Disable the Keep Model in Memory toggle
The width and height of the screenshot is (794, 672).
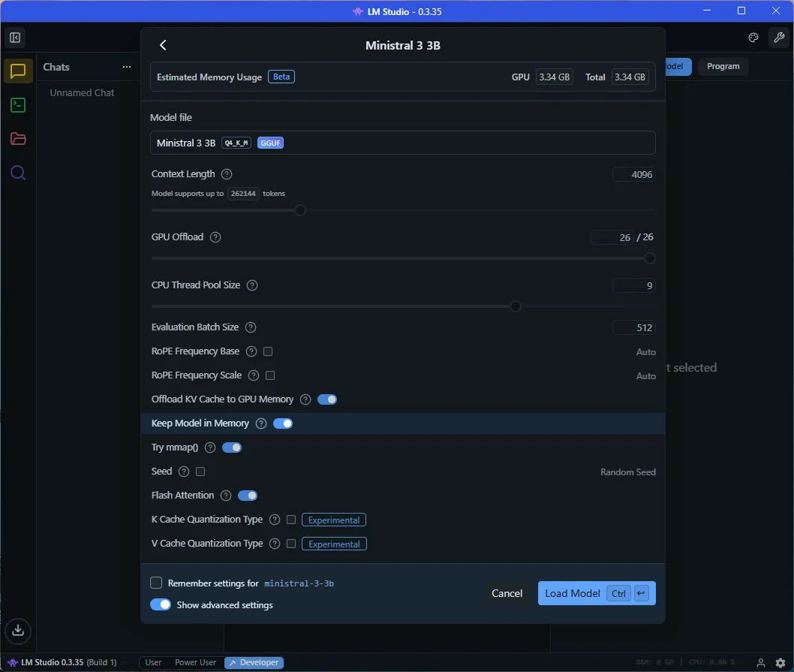283,423
